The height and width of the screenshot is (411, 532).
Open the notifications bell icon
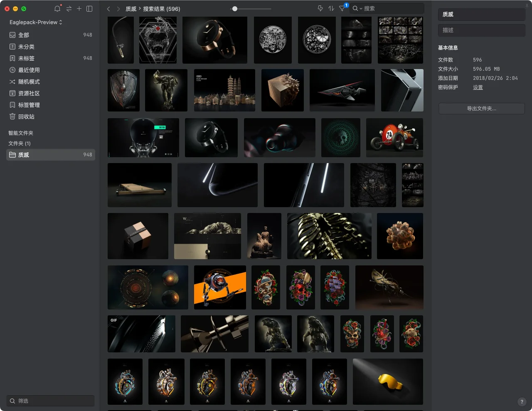(x=57, y=9)
